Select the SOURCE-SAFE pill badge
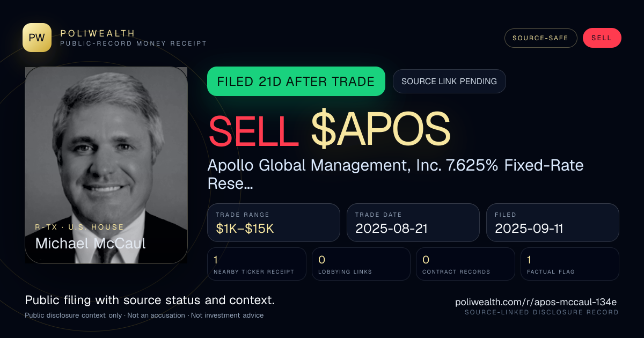The width and height of the screenshot is (644, 338). coord(540,38)
